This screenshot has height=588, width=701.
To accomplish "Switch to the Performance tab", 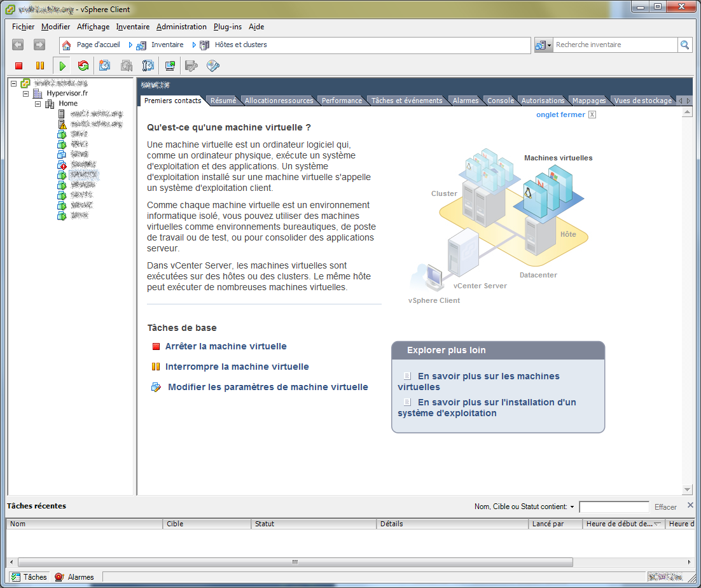I will [x=342, y=101].
